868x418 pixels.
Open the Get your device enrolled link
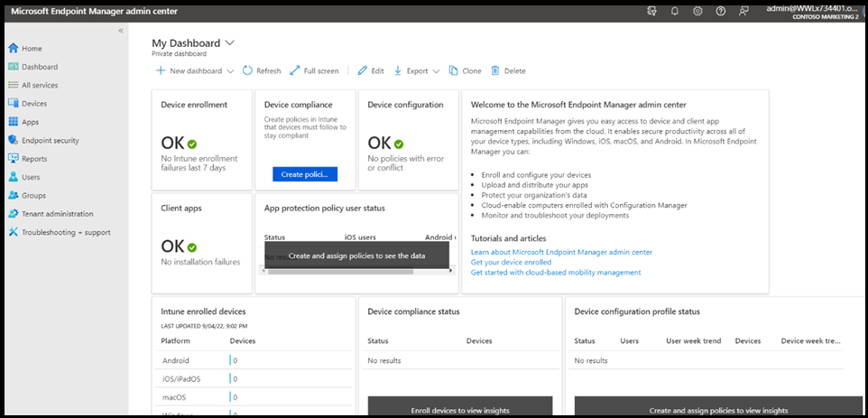[511, 262]
